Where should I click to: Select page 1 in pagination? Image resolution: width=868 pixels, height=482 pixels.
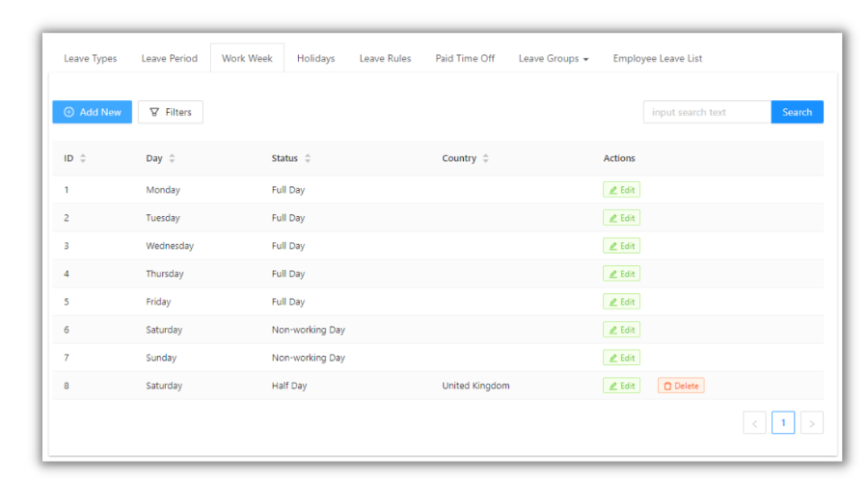[783, 423]
